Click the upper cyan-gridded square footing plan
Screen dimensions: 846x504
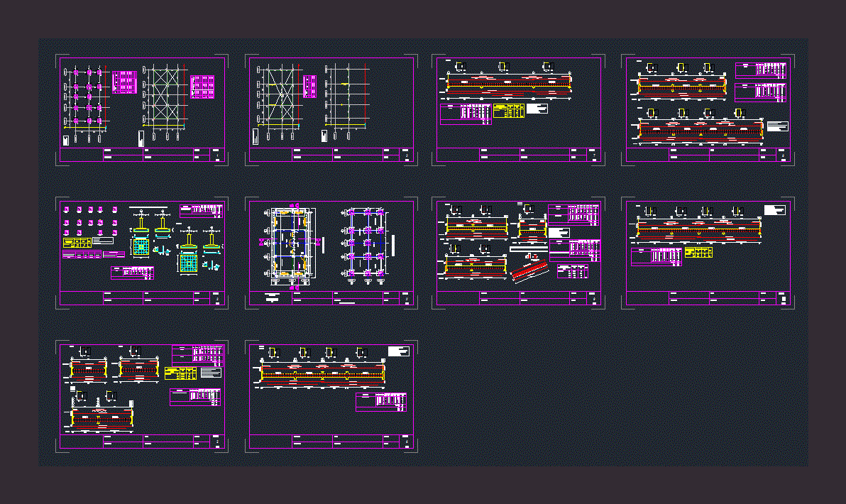click(141, 247)
